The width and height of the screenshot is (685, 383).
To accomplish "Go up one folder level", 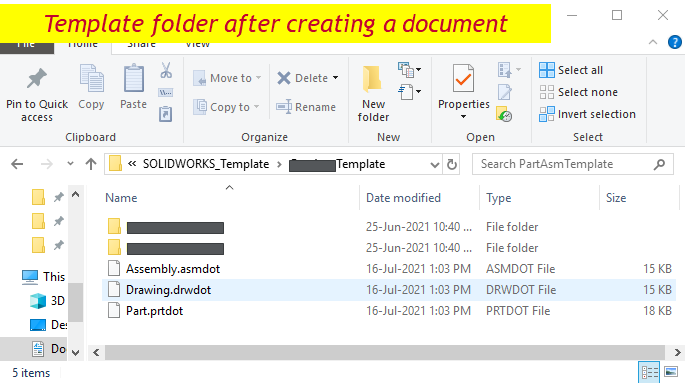I will (x=91, y=164).
